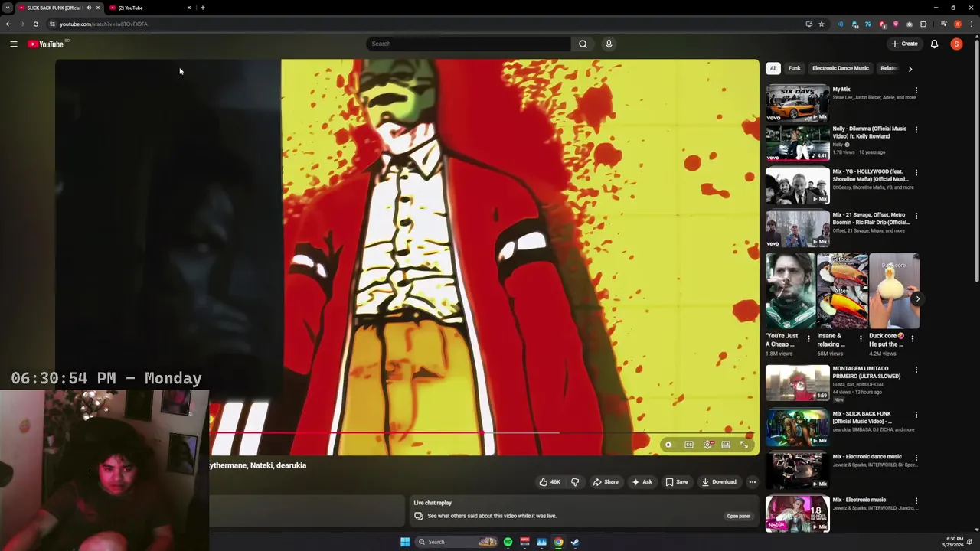Download the video
The width and height of the screenshot is (980, 551).
[719, 482]
